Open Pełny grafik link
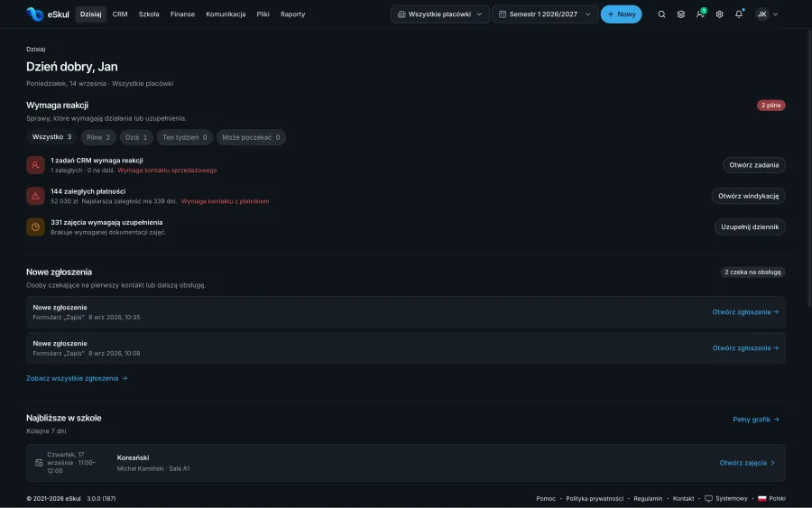Screen dimensions: 812x508 click(x=755, y=420)
